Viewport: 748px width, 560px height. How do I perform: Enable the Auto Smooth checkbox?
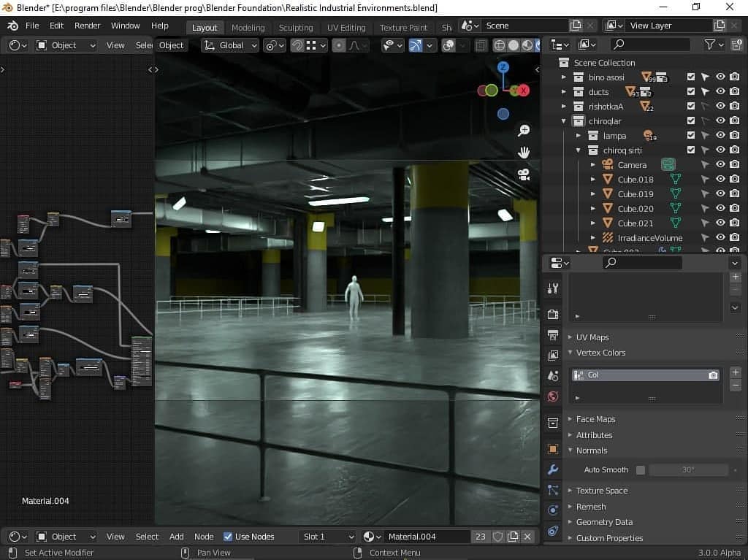point(641,470)
